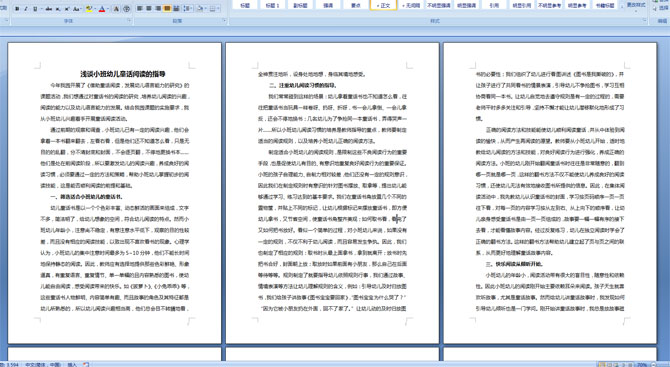
Task: Apply strikethrough to text
Action: point(49,9)
